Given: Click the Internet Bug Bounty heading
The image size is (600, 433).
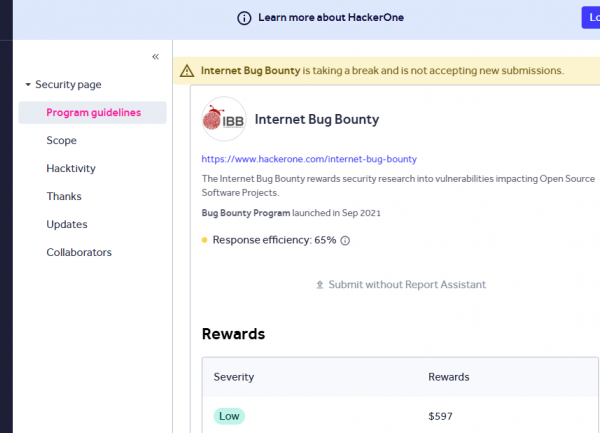Looking at the screenshot, I should [x=317, y=119].
